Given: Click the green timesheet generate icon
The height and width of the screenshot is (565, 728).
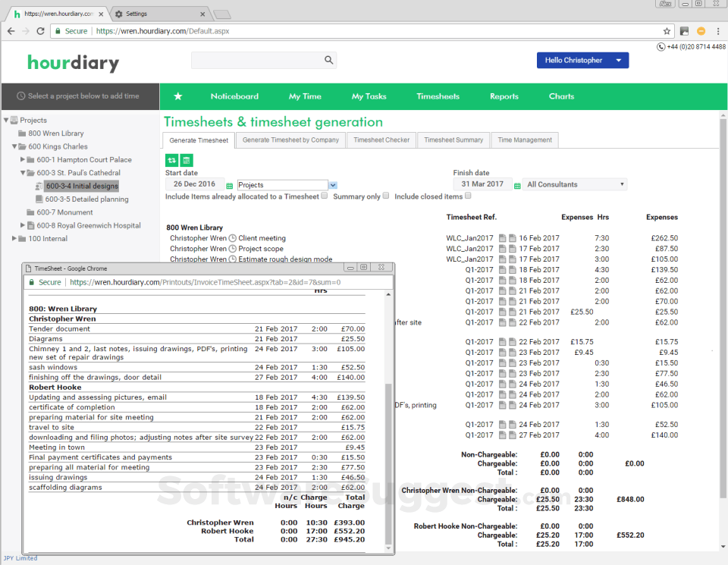Looking at the screenshot, I should 187,160.
